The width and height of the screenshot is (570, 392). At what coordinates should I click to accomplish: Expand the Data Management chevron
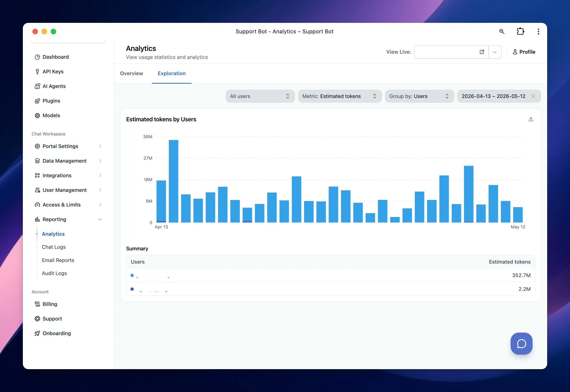[x=100, y=161]
